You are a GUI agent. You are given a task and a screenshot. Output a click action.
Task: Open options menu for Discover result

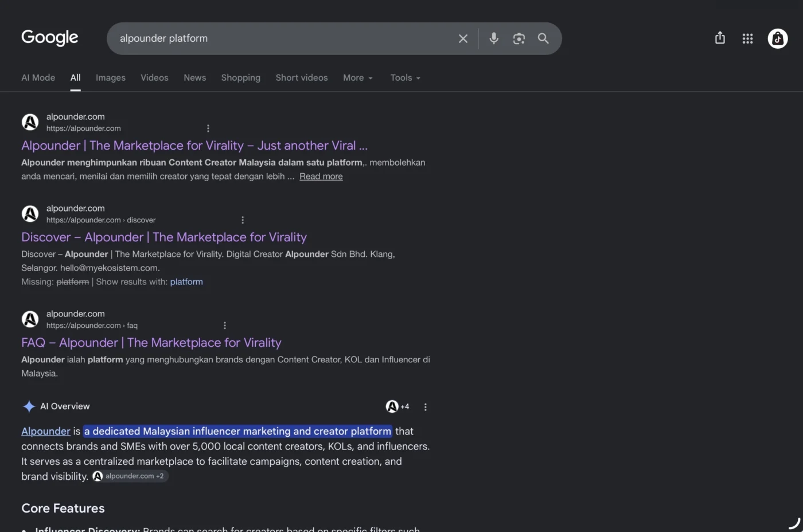pos(243,220)
